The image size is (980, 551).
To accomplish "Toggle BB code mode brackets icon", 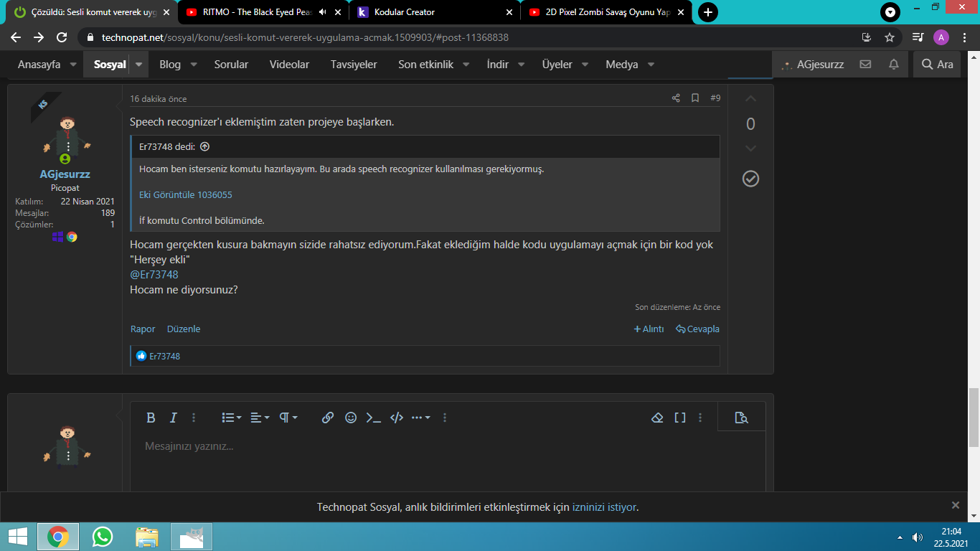I will (x=680, y=418).
